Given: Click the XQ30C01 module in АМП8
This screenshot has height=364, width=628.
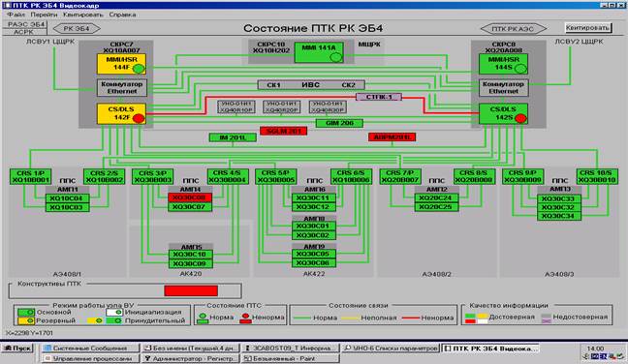Looking at the screenshot, I should pos(313,226).
